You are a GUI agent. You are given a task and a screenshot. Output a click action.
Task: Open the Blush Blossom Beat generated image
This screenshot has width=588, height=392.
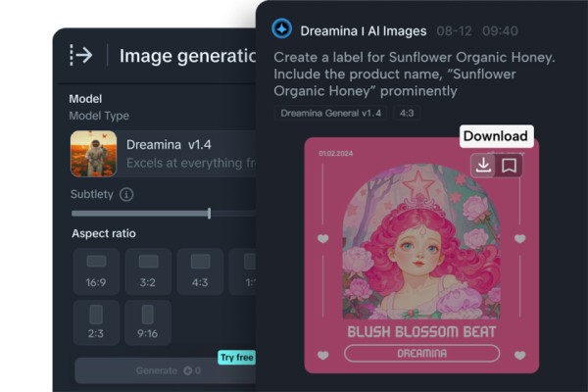[421, 255]
